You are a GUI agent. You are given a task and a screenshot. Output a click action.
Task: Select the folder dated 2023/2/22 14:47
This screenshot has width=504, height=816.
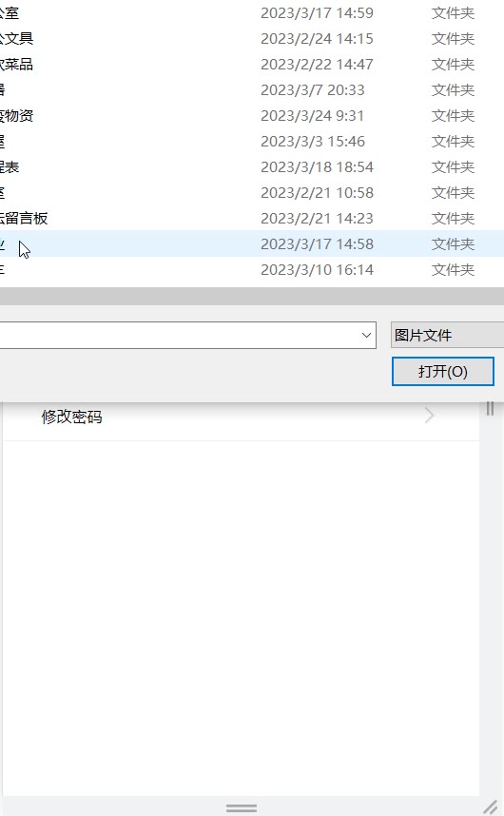pyautogui.click(x=252, y=65)
